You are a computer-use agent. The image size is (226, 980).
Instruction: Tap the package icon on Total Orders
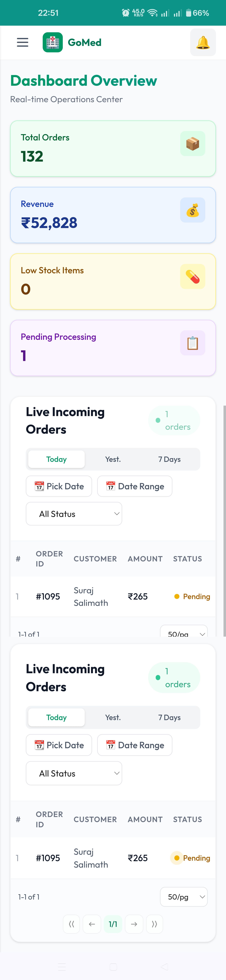click(192, 144)
